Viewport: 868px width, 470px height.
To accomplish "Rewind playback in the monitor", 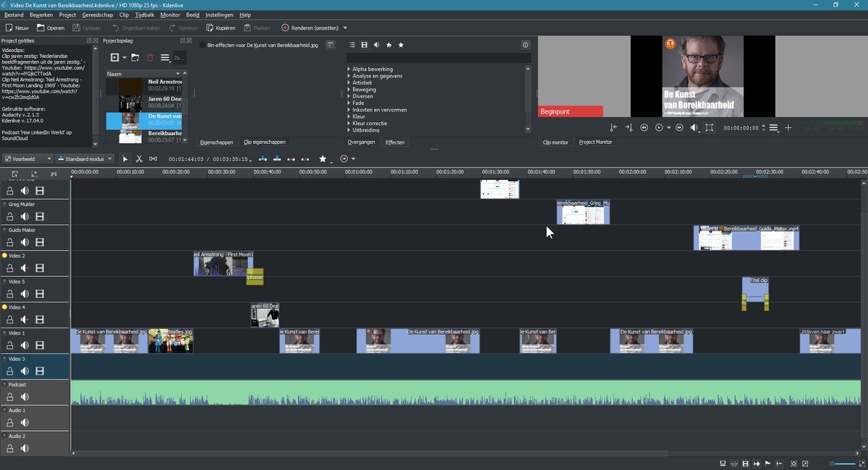I will (x=644, y=127).
